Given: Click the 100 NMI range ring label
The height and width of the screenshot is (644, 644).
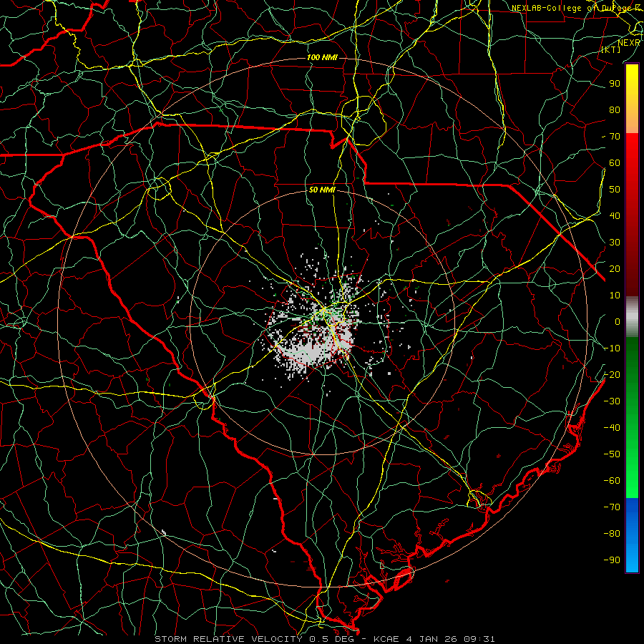Looking at the screenshot, I should (322, 57).
